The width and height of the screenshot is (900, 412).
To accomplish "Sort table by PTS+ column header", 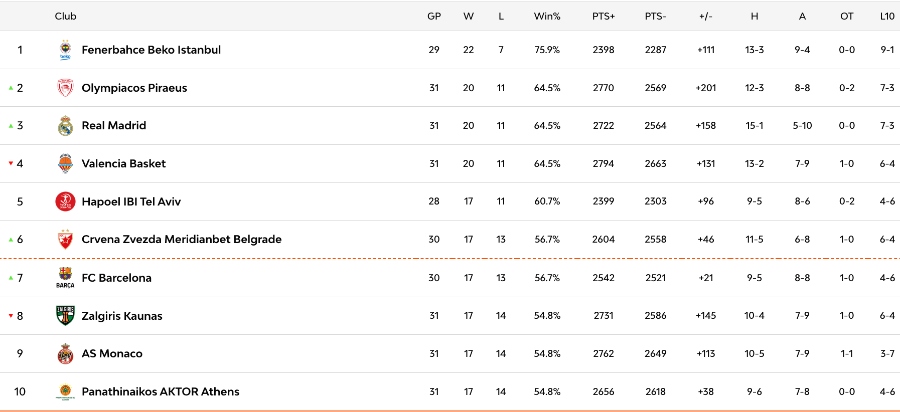I will tap(603, 16).
